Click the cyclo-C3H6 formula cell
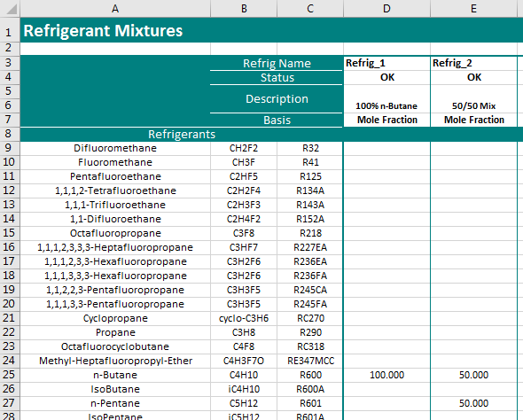The width and height of the screenshot is (523, 420). tap(244, 318)
